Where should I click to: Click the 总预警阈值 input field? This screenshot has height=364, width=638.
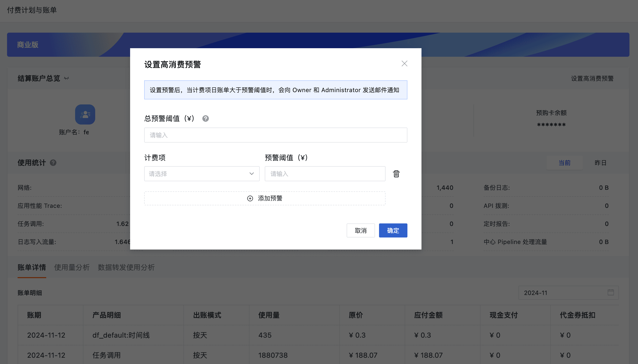coord(276,135)
